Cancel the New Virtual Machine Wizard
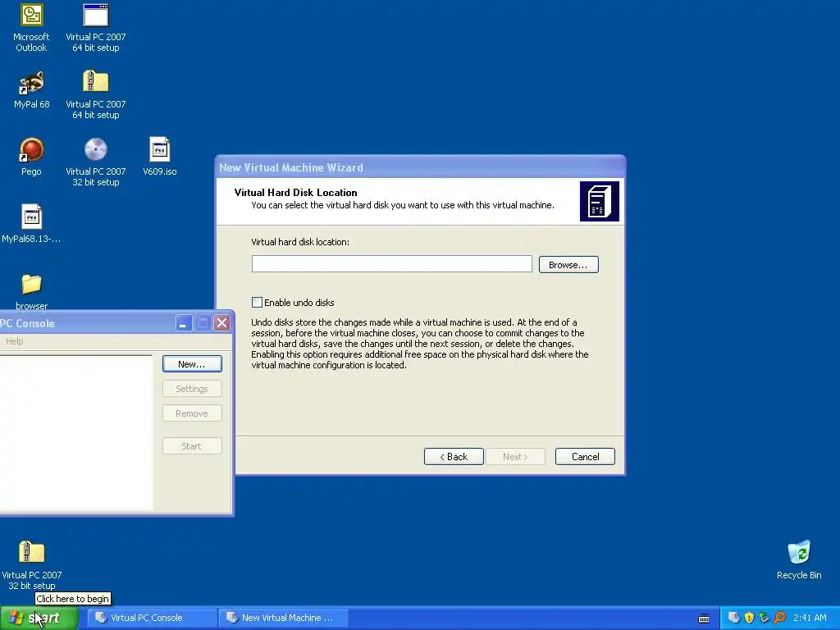Viewport: 840px width, 630px height. point(585,456)
